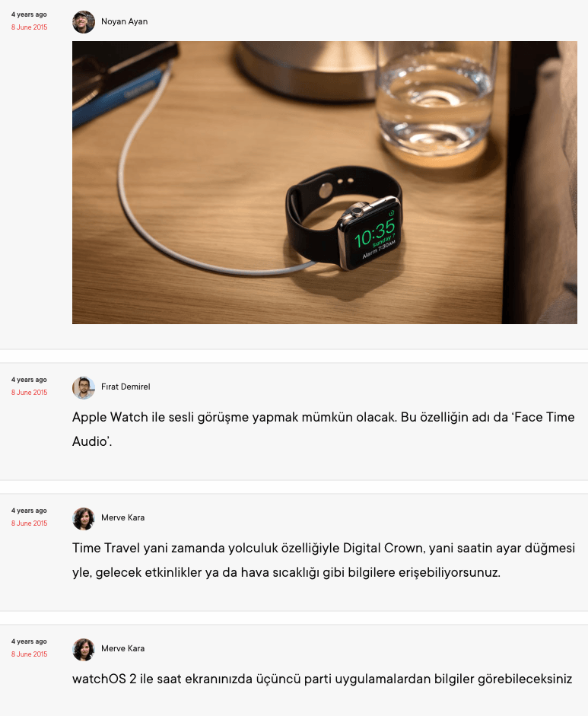The height and width of the screenshot is (716, 588).
Task: Click the Time Travel Digital Crown post text
Action: (x=324, y=560)
